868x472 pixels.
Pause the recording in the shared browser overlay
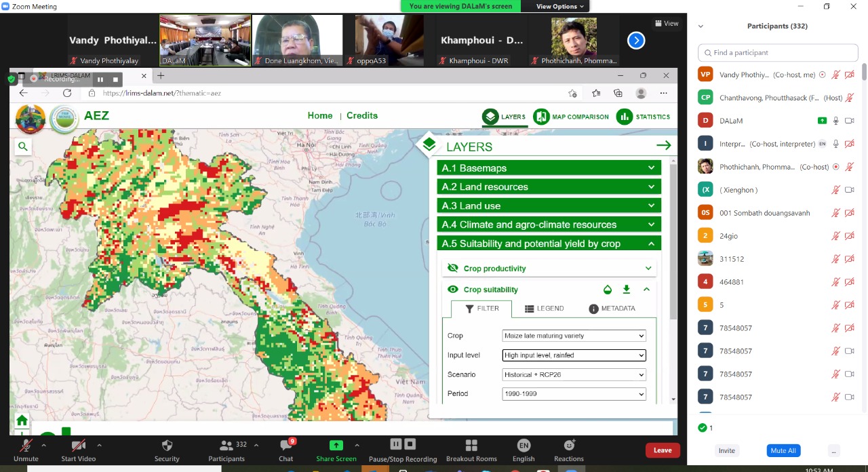(100, 79)
